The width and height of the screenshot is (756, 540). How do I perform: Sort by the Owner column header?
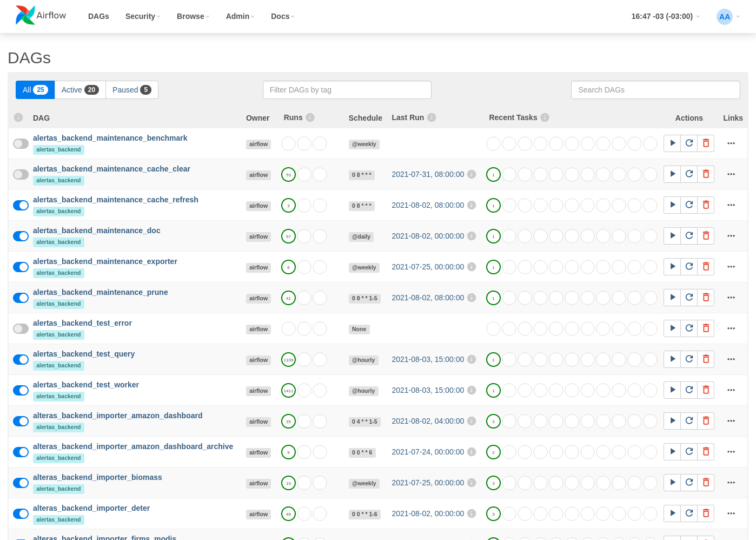[257, 118]
